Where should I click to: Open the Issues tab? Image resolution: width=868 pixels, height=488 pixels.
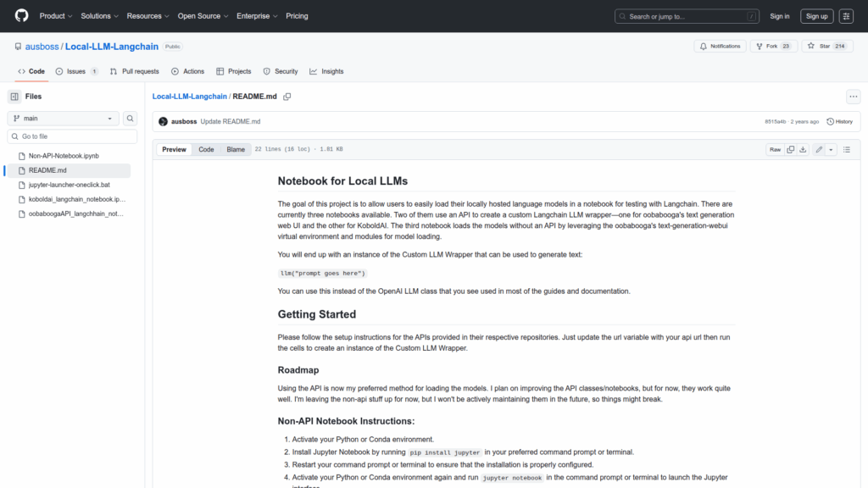77,71
